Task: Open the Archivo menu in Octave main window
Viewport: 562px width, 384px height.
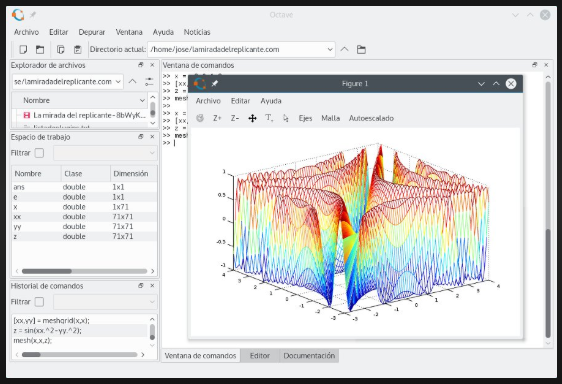Action: pos(26,32)
